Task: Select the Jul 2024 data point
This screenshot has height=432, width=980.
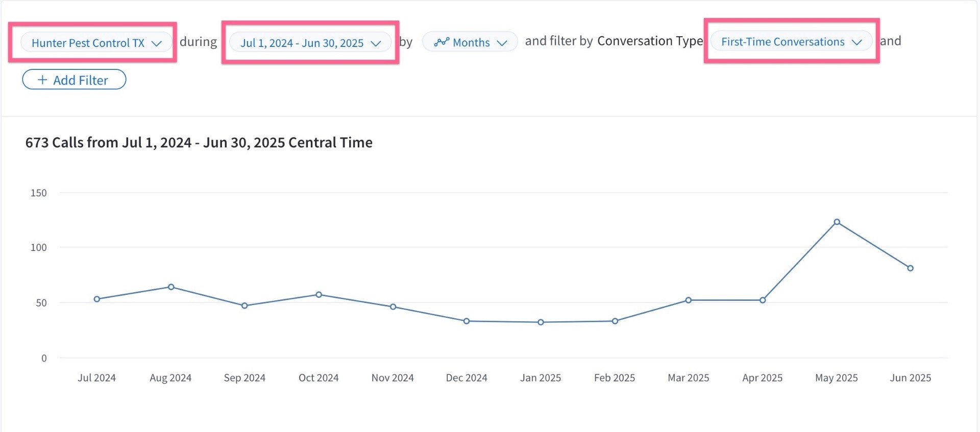Action: click(97, 299)
